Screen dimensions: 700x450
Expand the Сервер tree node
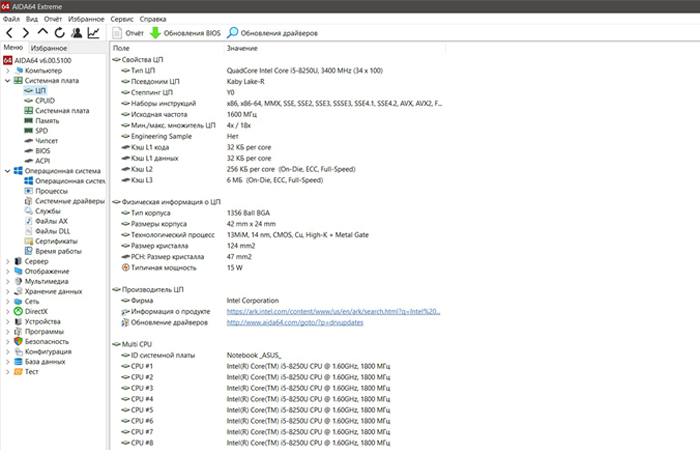pyautogui.click(x=8, y=261)
